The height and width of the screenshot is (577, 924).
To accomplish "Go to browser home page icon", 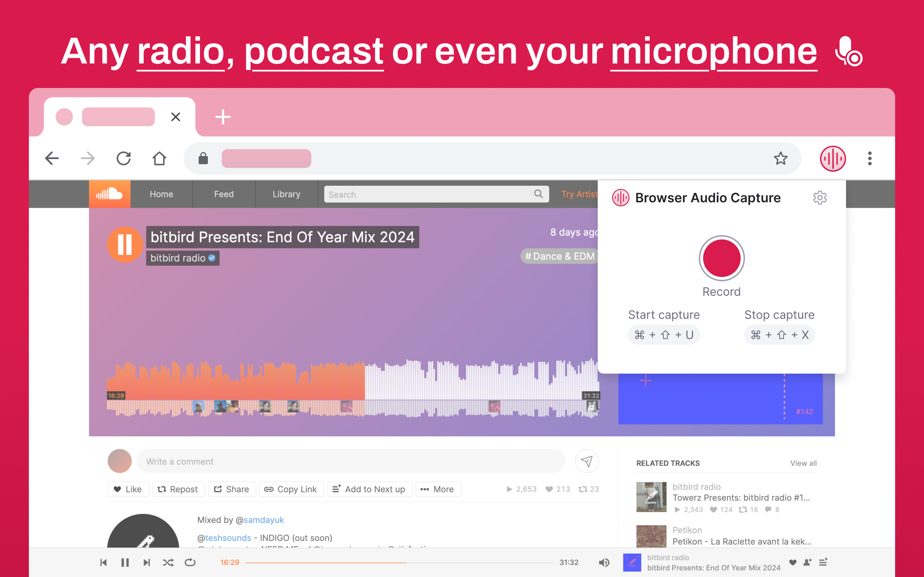I will [x=159, y=158].
